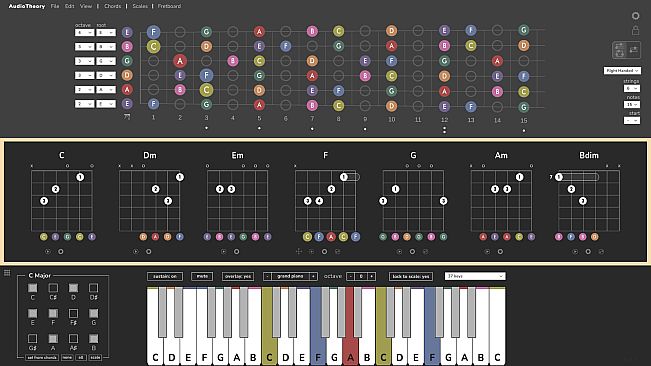The width and height of the screenshot is (651, 366).
Task: Open the File menu
Action: (x=55, y=6)
